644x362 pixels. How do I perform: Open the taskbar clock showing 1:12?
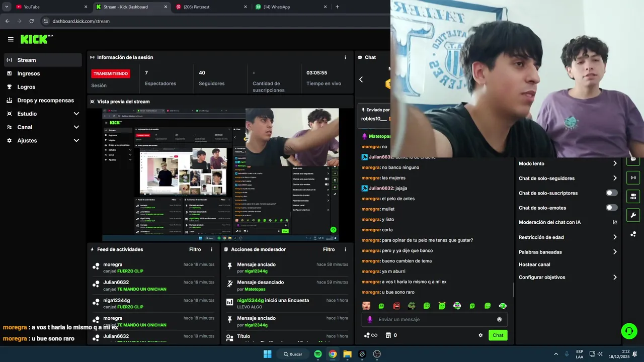point(618,354)
